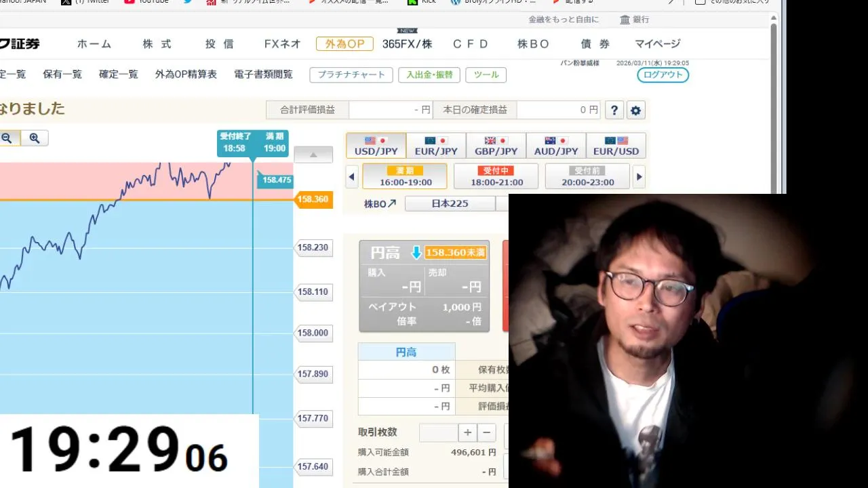Select the 157.640 price level on ladder

click(x=314, y=466)
